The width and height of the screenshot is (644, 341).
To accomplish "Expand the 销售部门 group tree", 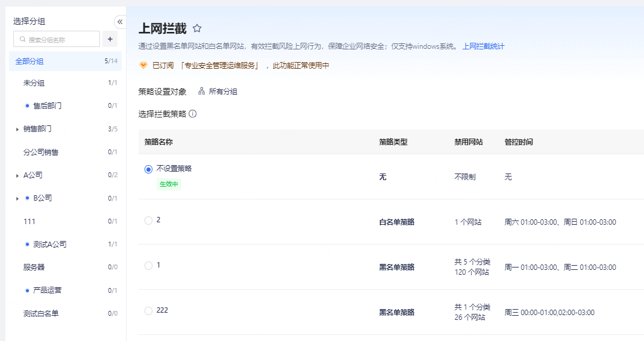I will coord(17,129).
